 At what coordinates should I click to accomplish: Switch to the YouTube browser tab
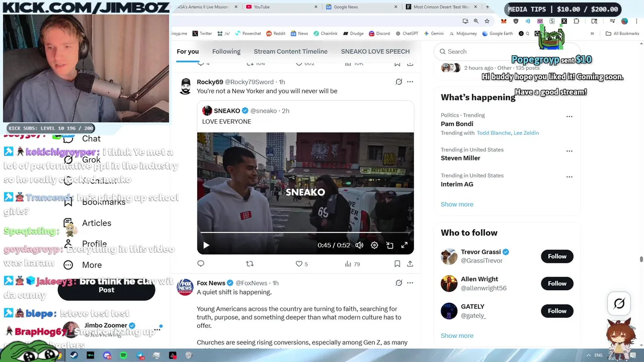(x=282, y=7)
